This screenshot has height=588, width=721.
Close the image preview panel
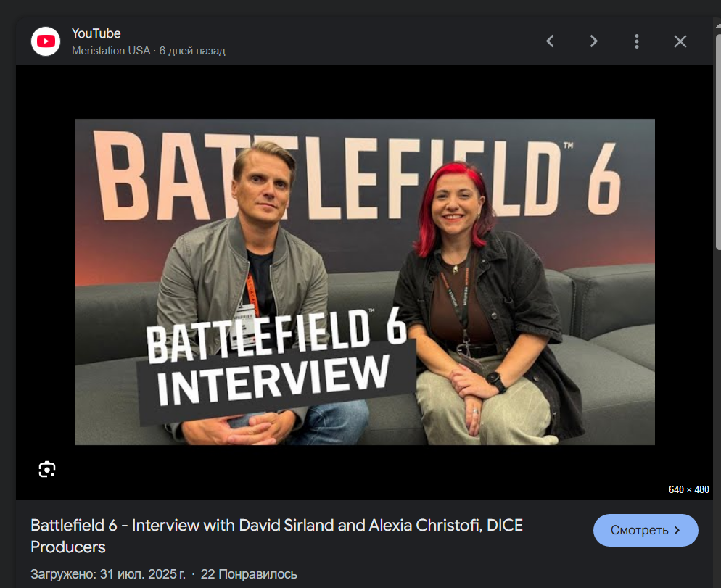pyautogui.click(x=680, y=41)
